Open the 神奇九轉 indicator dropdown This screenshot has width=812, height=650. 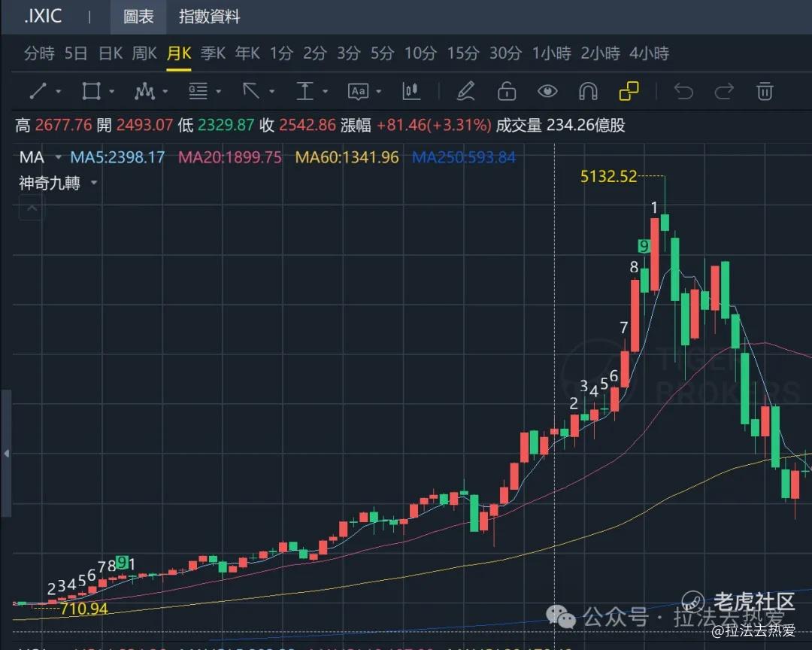(94, 183)
